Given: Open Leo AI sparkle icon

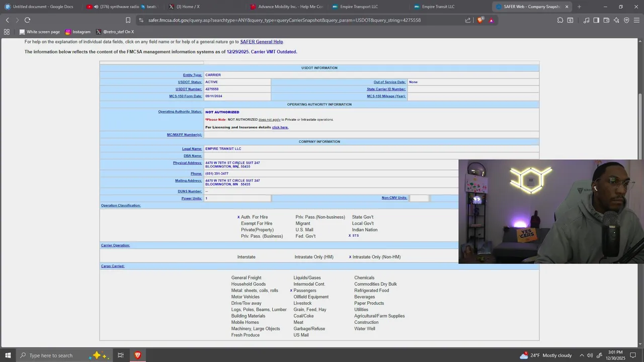Looking at the screenshot, I should click(616, 20).
